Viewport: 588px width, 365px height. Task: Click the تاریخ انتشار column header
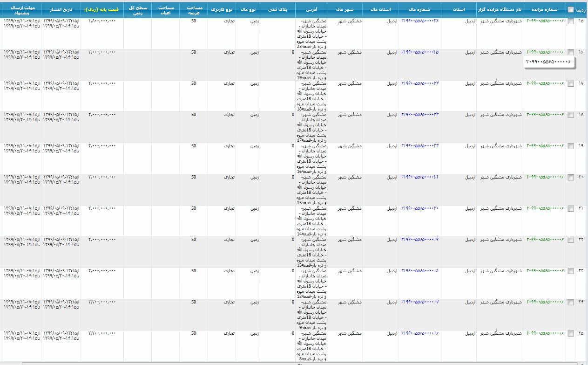point(61,10)
